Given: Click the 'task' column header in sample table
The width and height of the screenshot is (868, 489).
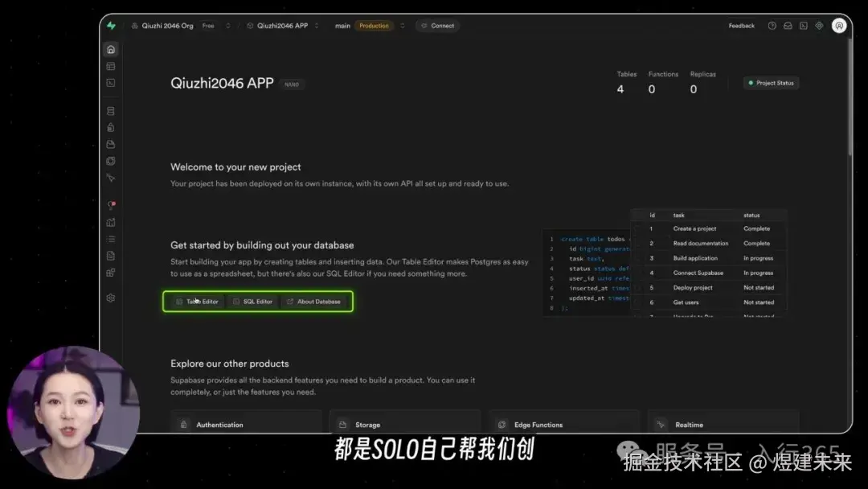Looking at the screenshot, I should pos(678,215).
